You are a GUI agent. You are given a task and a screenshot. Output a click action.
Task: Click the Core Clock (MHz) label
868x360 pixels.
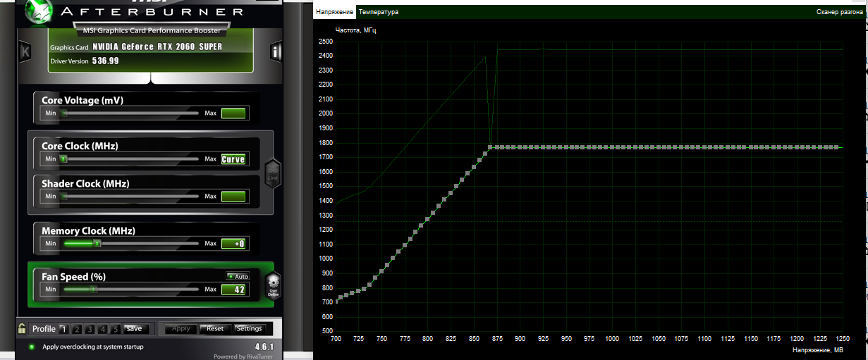[80, 146]
